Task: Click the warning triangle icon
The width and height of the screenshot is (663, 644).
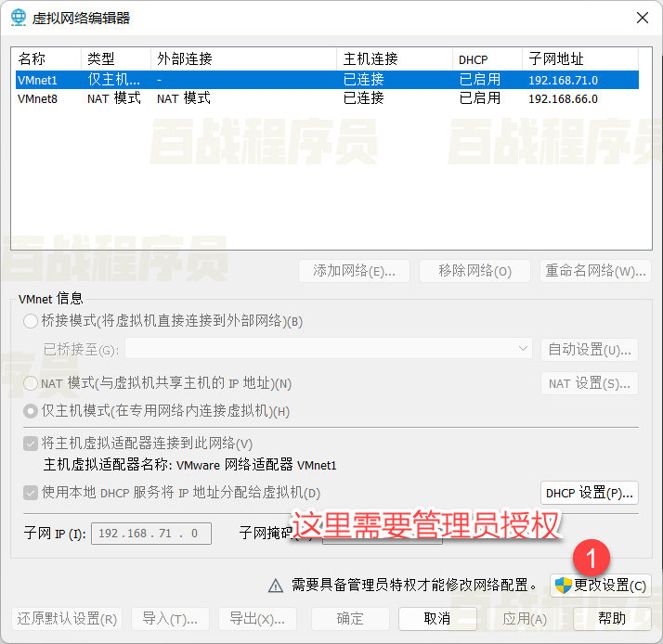Action: click(276, 586)
